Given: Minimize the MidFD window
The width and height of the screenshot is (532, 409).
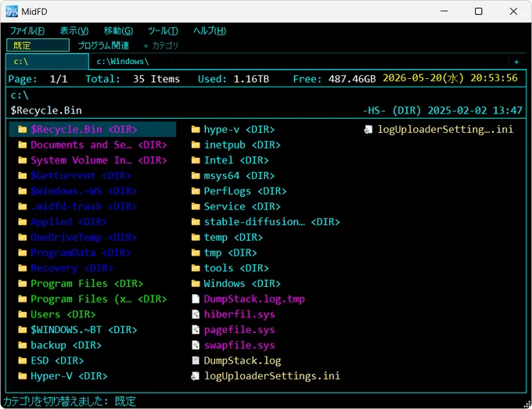Looking at the screenshot, I should coord(444,11).
